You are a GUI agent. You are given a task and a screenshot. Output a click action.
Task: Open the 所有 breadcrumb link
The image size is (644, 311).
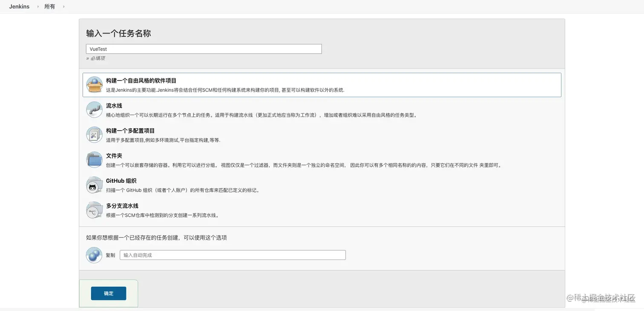50,6
